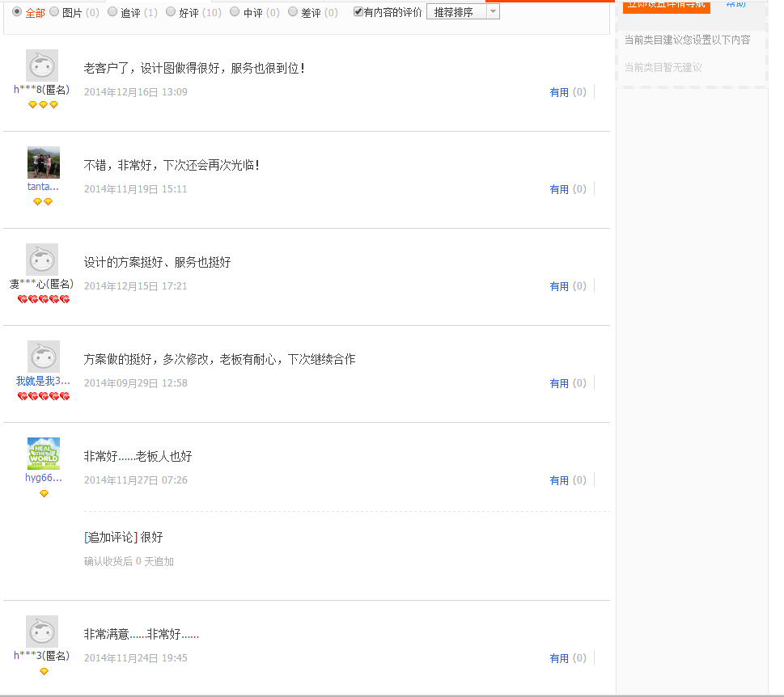This screenshot has height=697, width=784.
Task: Click the review text 不错，非常好，下次还会再次光临
Action: point(172,165)
